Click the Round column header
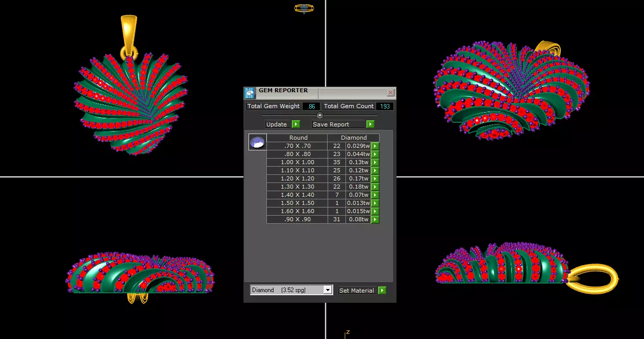This screenshot has height=339, width=644. (x=299, y=138)
